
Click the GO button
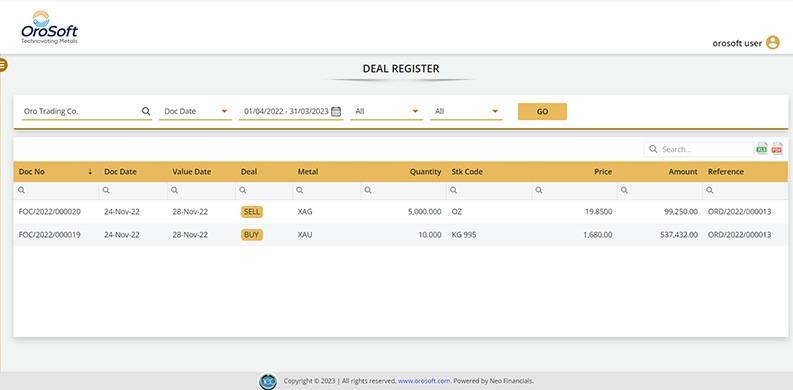[542, 112]
